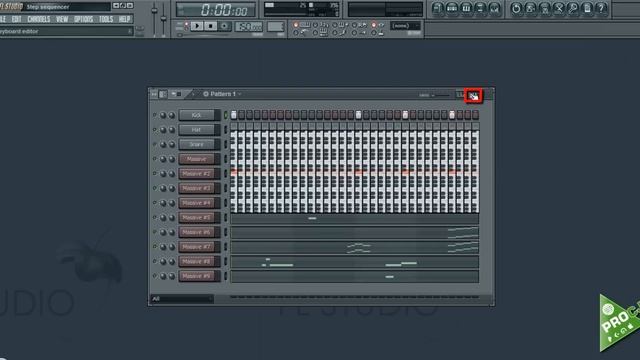Open the All channel filter dropdown
Viewport: 640px width, 360px height.
182,299
